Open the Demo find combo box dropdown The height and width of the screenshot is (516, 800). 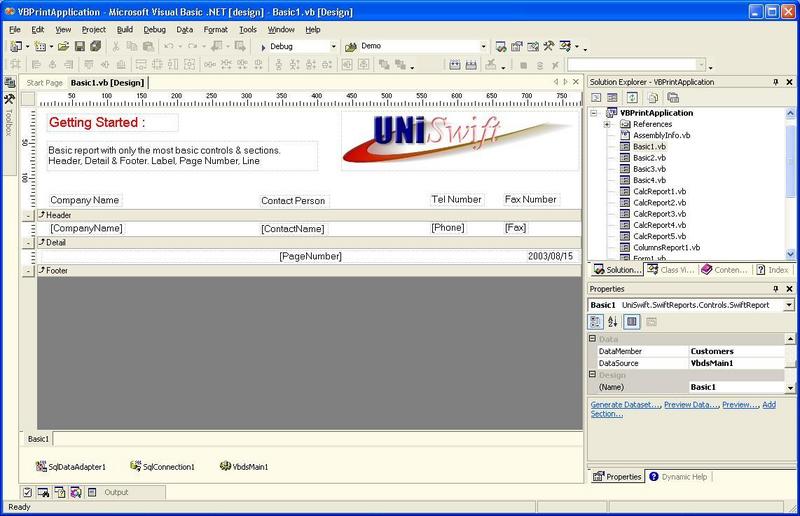(x=483, y=46)
